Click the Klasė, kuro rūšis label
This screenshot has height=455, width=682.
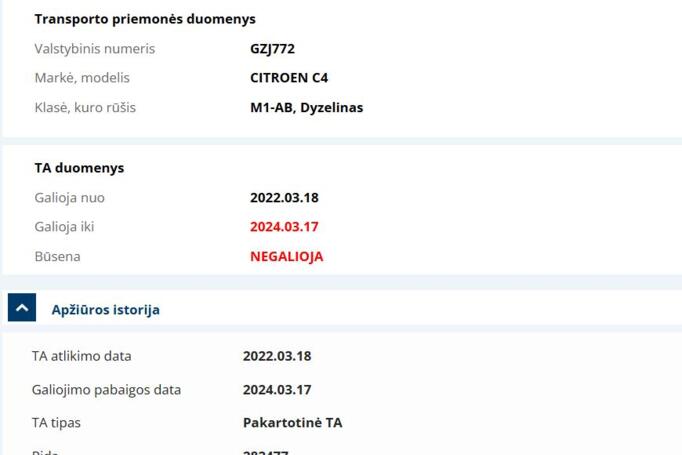coord(85,107)
